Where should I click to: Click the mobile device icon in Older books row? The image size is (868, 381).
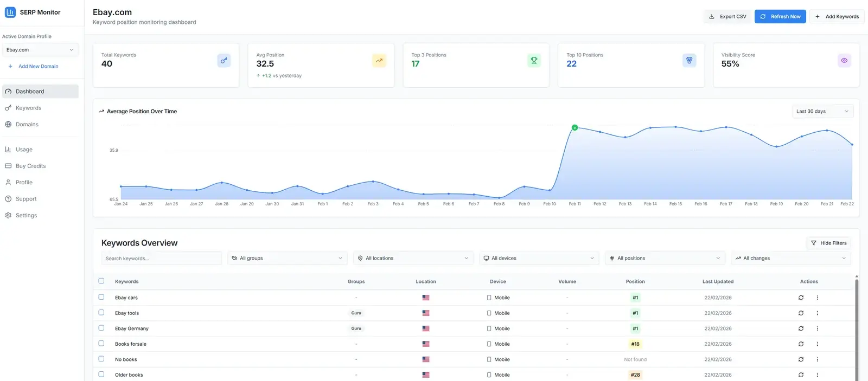[x=489, y=375]
